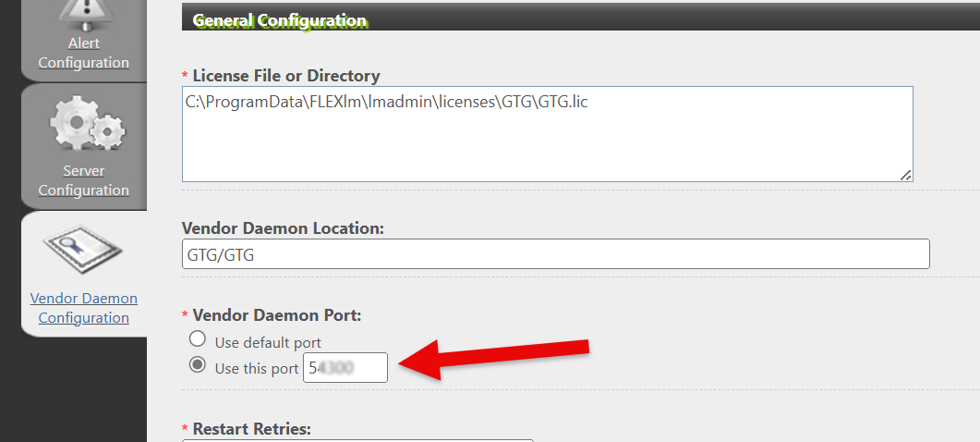Click the License File or Directory label

(286, 77)
